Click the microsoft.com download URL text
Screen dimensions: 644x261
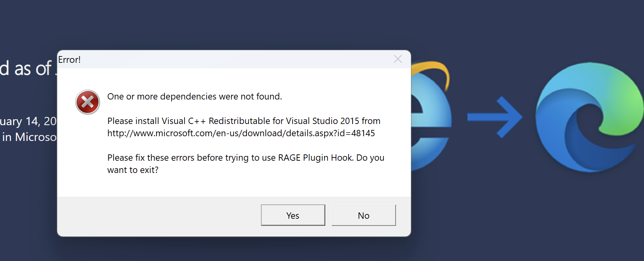tap(241, 133)
